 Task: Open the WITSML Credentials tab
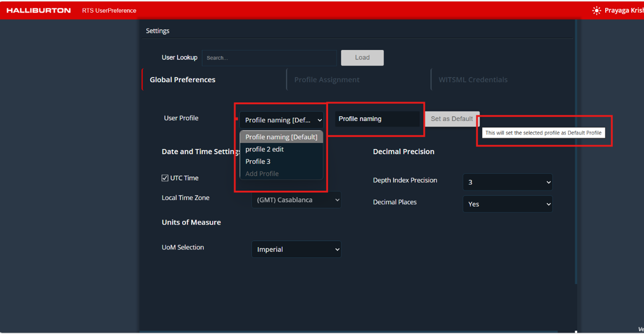[473, 80]
